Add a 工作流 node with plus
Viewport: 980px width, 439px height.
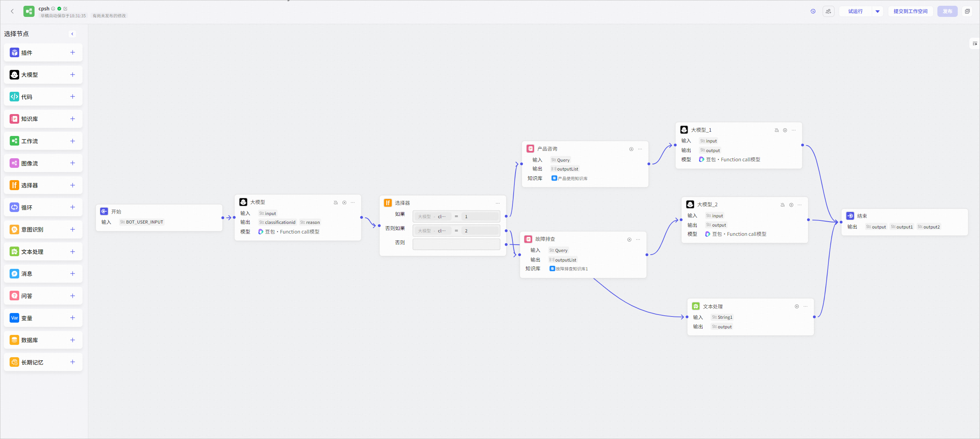(73, 141)
